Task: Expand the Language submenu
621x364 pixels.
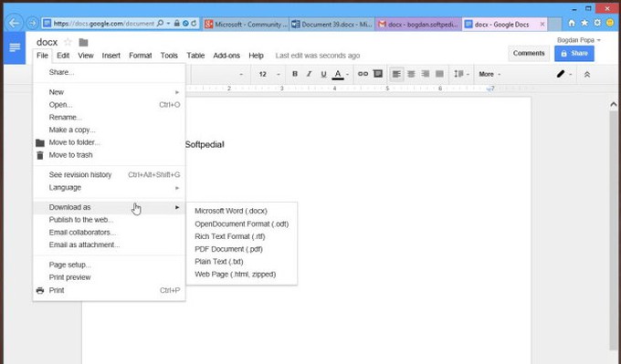Action: click(109, 188)
